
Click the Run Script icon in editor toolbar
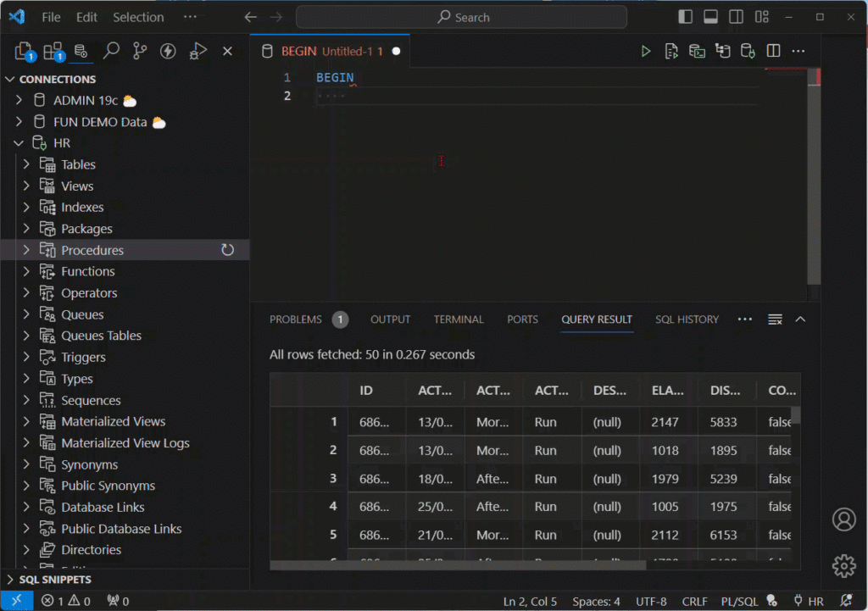pos(671,52)
